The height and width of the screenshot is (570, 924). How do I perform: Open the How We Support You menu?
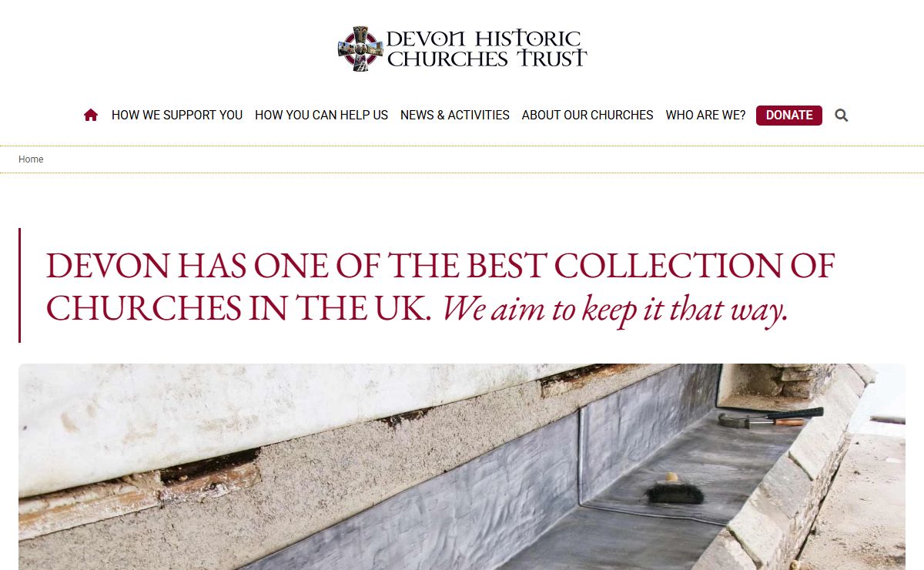(177, 116)
